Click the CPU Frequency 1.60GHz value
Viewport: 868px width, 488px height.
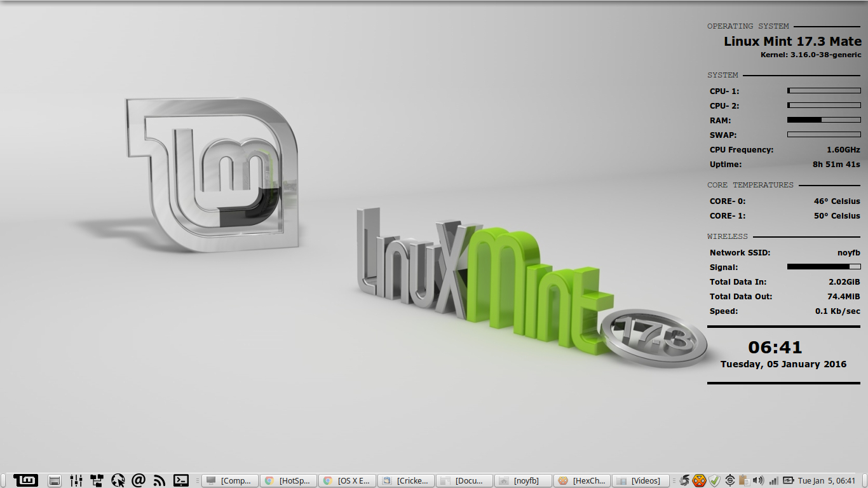click(x=843, y=150)
